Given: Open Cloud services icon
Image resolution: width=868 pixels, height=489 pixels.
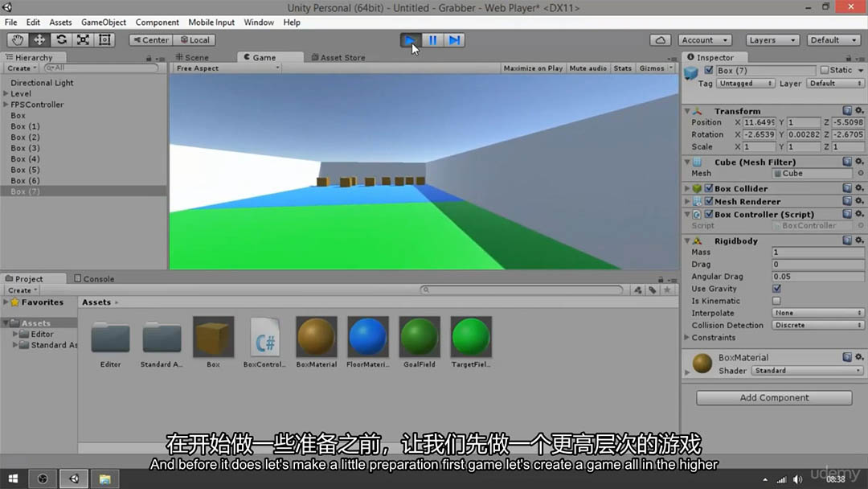Looking at the screenshot, I should (661, 40).
